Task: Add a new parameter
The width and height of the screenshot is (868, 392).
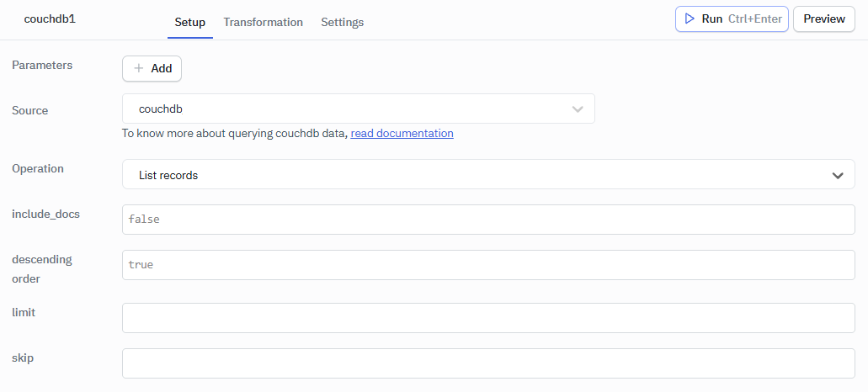Action: tap(152, 69)
